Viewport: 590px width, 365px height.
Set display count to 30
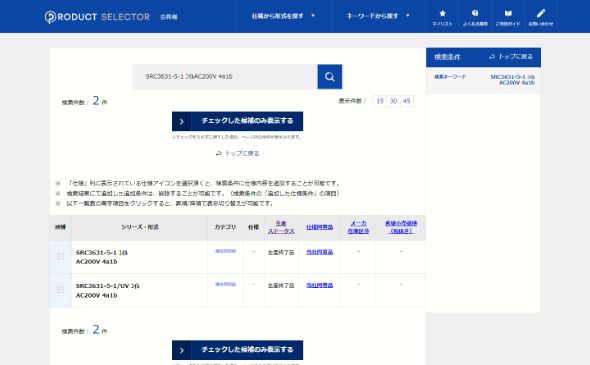[393, 101]
